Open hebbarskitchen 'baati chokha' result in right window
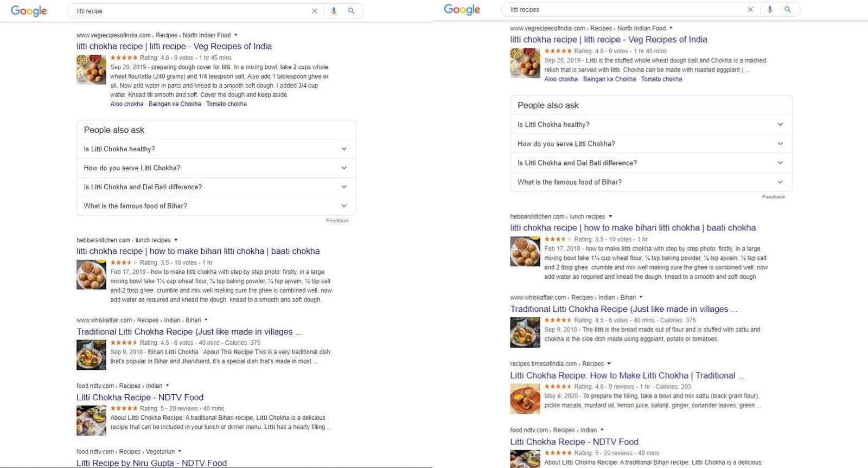This screenshot has width=868, height=468. (633, 228)
